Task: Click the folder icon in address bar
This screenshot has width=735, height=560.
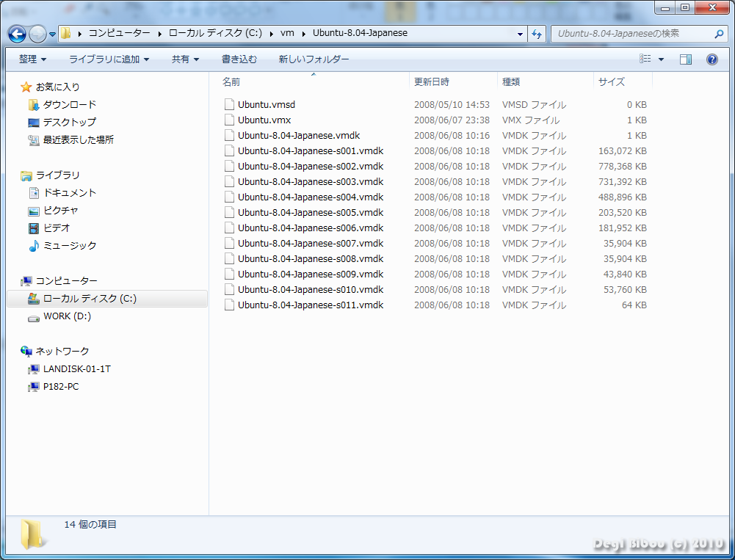Action: click(66, 33)
